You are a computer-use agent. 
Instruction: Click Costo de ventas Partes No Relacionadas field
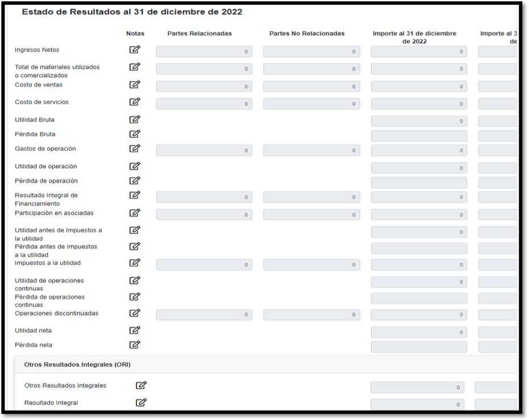coord(311,87)
